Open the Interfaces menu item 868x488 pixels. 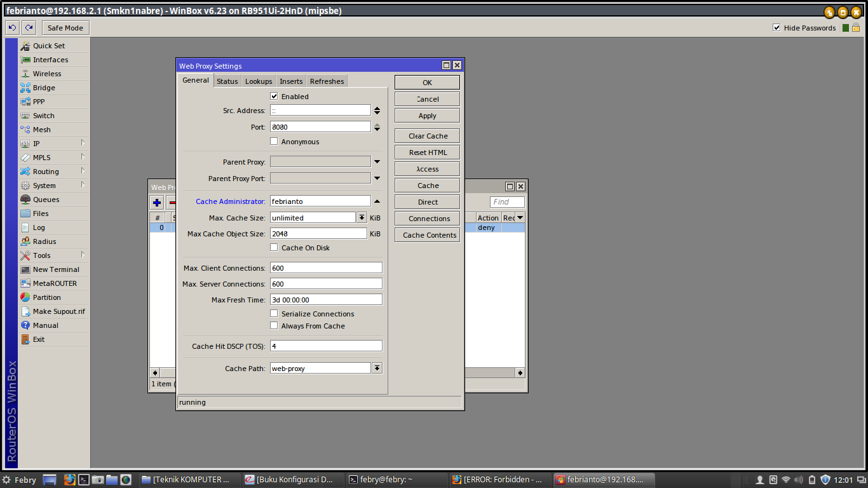click(x=50, y=60)
